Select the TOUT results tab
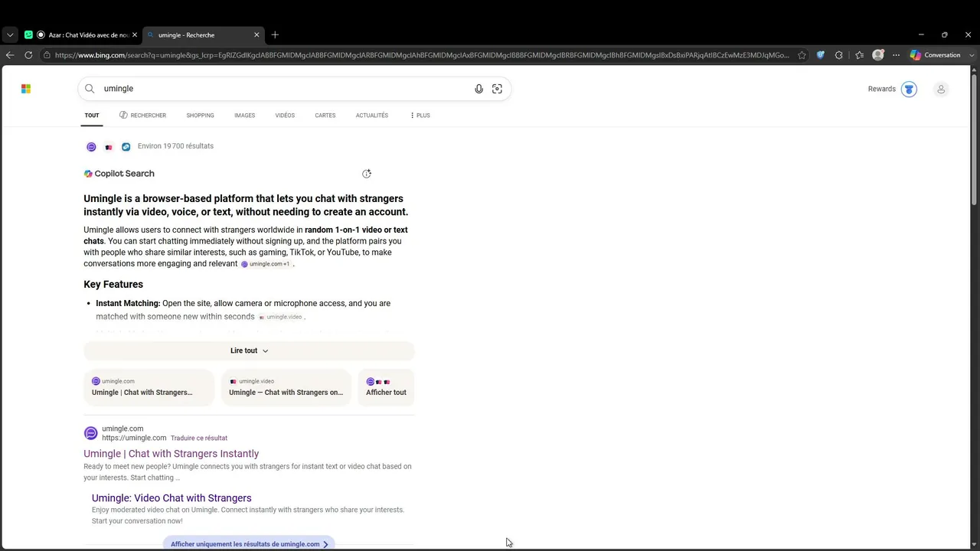The width and height of the screenshot is (980, 551). (x=92, y=116)
